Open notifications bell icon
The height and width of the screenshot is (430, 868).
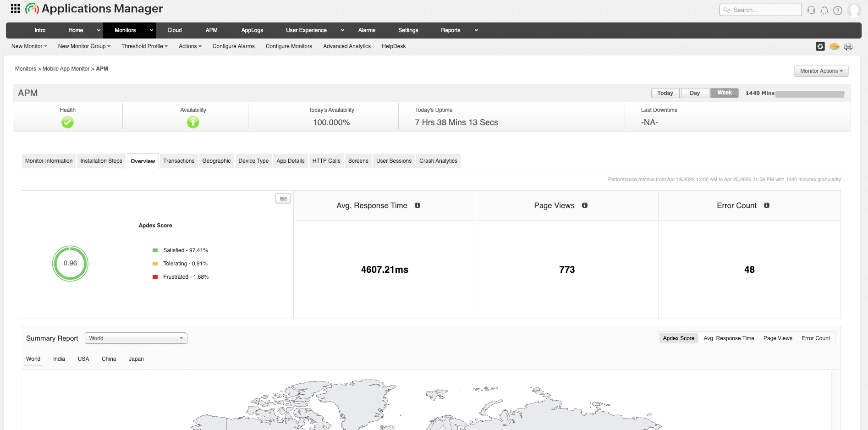(824, 10)
